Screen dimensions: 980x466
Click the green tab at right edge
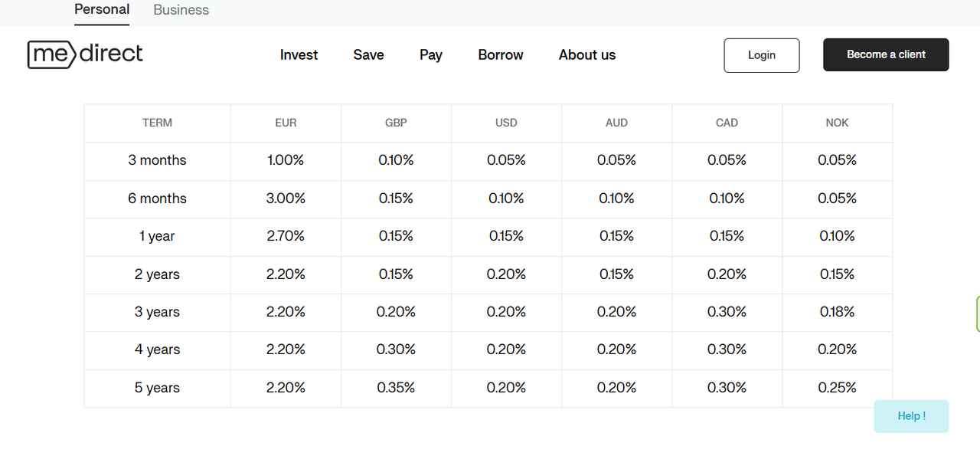click(x=977, y=314)
